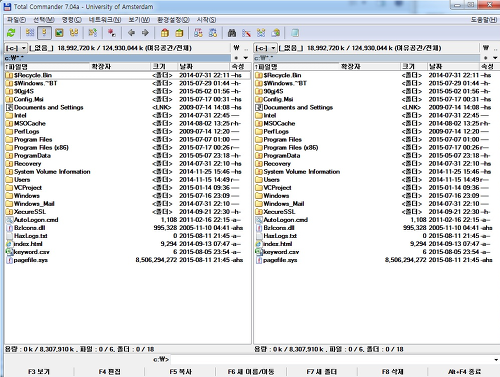Open the notepad icon at the toolbar end
This screenshot has height=377, width=500.
coord(295,33)
